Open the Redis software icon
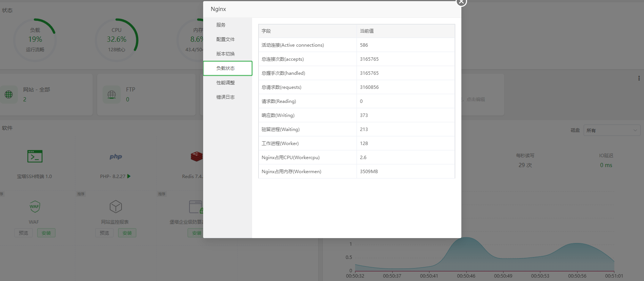This screenshot has height=281, width=644. [x=197, y=156]
